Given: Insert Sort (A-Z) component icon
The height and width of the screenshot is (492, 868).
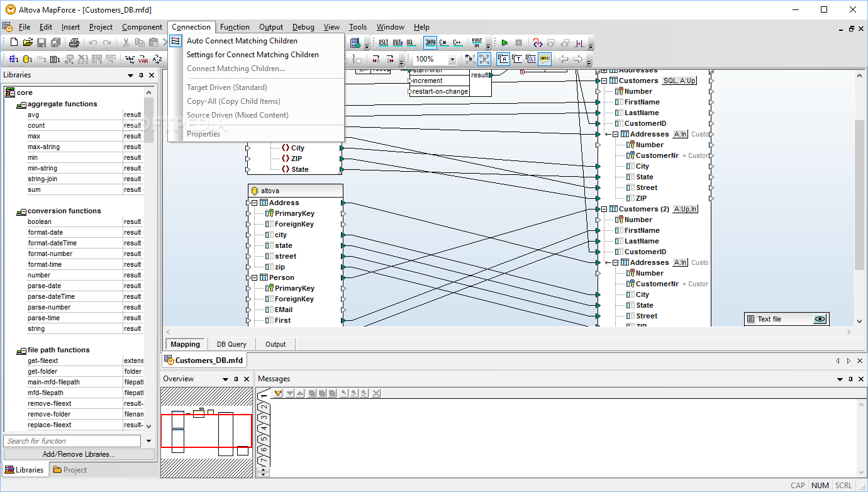Looking at the screenshot, I should (x=157, y=59).
